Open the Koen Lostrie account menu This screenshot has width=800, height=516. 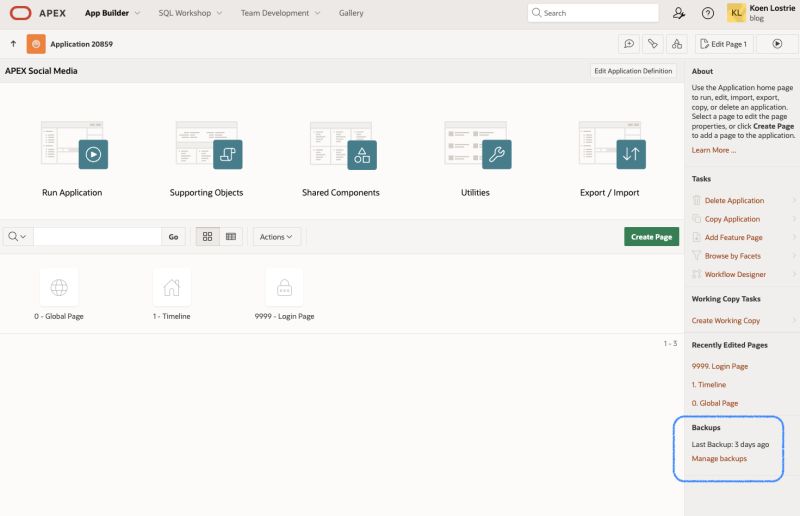pos(762,13)
